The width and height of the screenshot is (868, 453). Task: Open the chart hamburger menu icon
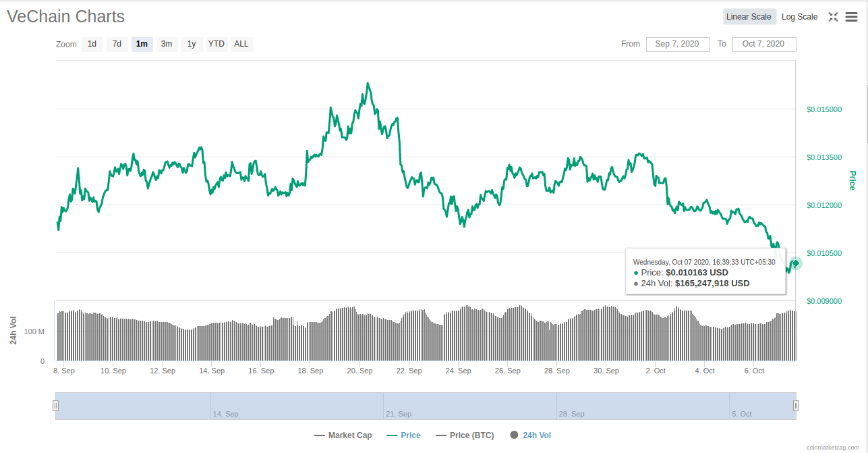pyautogui.click(x=851, y=17)
